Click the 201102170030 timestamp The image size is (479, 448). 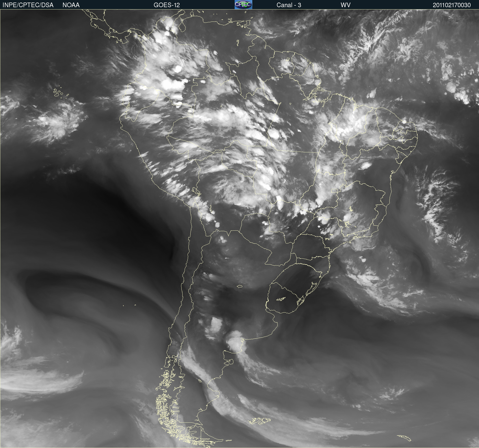click(x=452, y=5)
